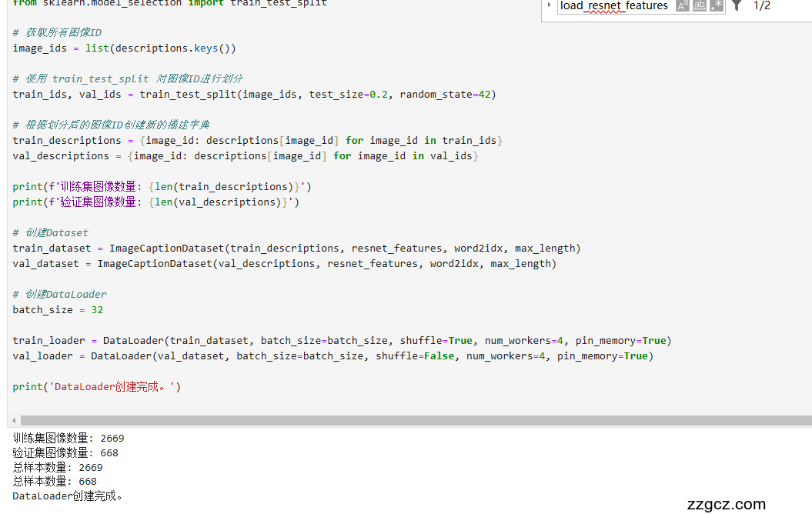Click the 1/2 match counter
This screenshot has width=812, height=514.
761,6
